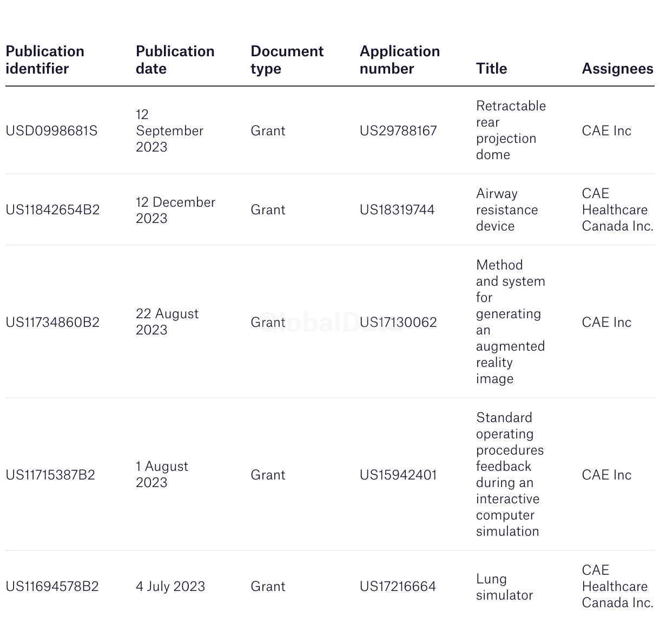This screenshot has width=660, height=644.
Task: Click application number US17216664
Action: coord(398,587)
